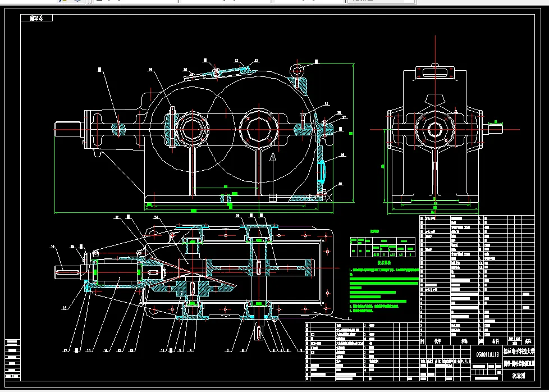Select the 材料 header of the parts list
549x392 pixels.
point(495,341)
